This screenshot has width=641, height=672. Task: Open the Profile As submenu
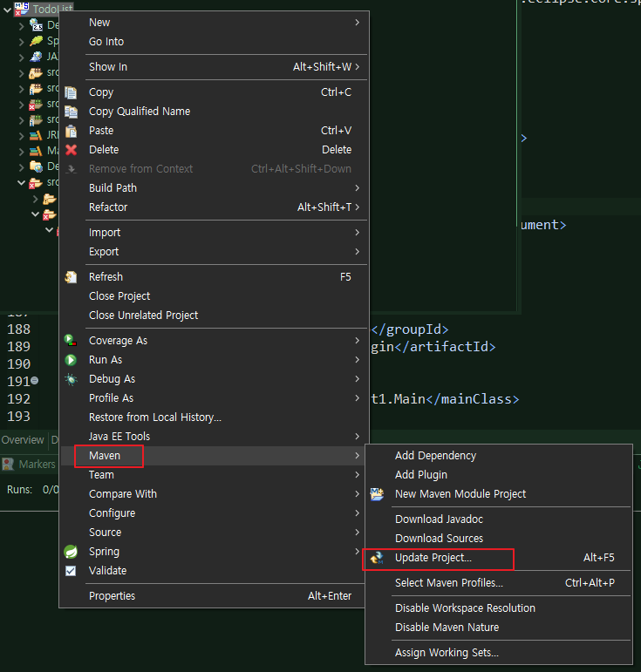pyautogui.click(x=213, y=398)
